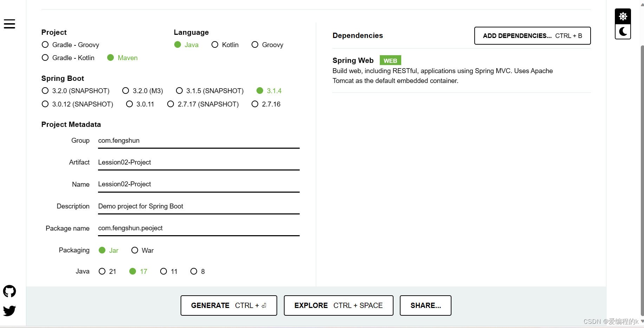Select Spring Boot 3.1.4 version
The height and width of the screenshot is (328, 644).
coord(269,91)
